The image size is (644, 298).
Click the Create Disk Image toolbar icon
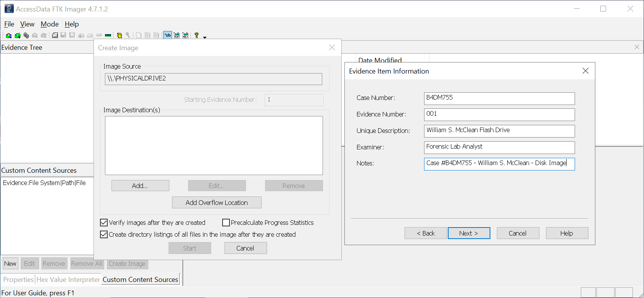[55, 36]
